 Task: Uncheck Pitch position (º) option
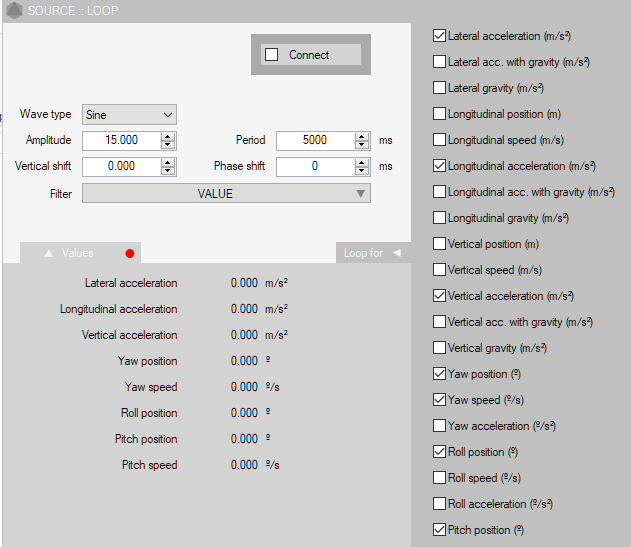pos(439,530)
